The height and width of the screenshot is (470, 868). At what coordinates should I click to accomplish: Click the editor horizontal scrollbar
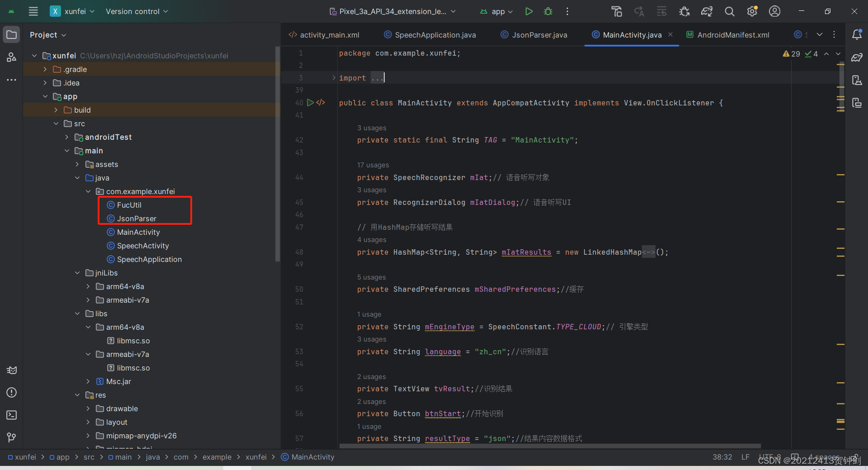click(x=550, y=446)
